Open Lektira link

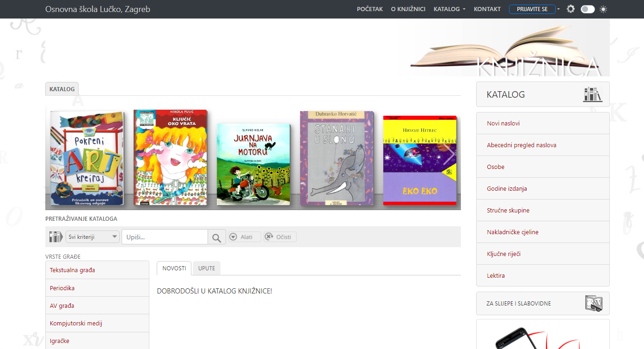(543, 275)
